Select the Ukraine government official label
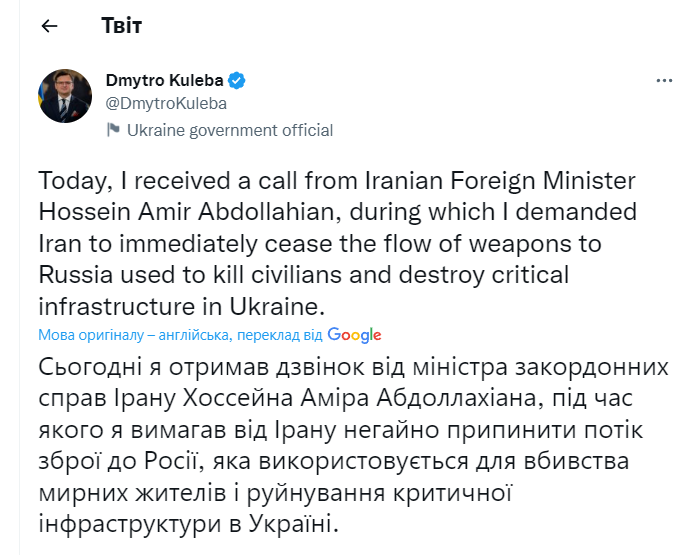 point(229,130)
